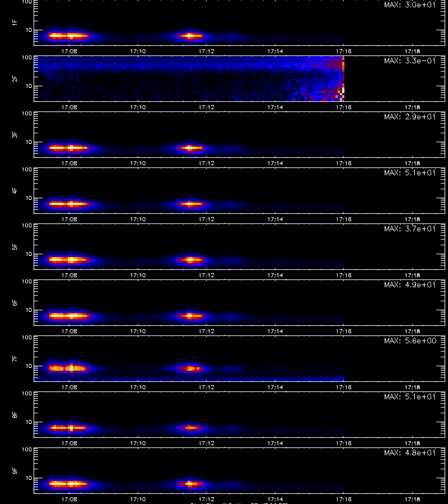Image resolution: width=448 pixels, height=504 pixels.
Task: Click the 17:16 tick label under panel 9F
Action: tap(343, 499)
